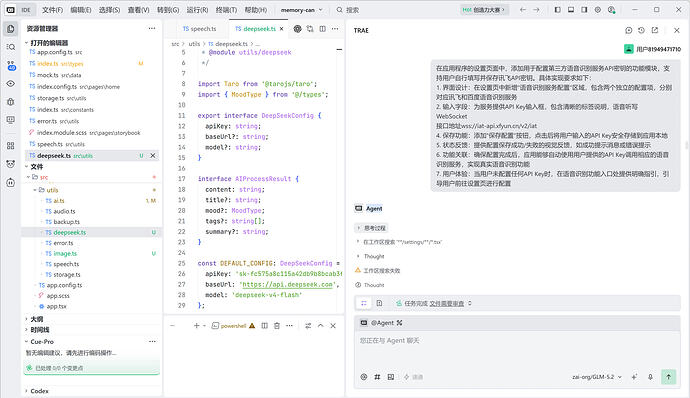Focus the chat input field
This screenshot has width=690, height=398.
517,350
